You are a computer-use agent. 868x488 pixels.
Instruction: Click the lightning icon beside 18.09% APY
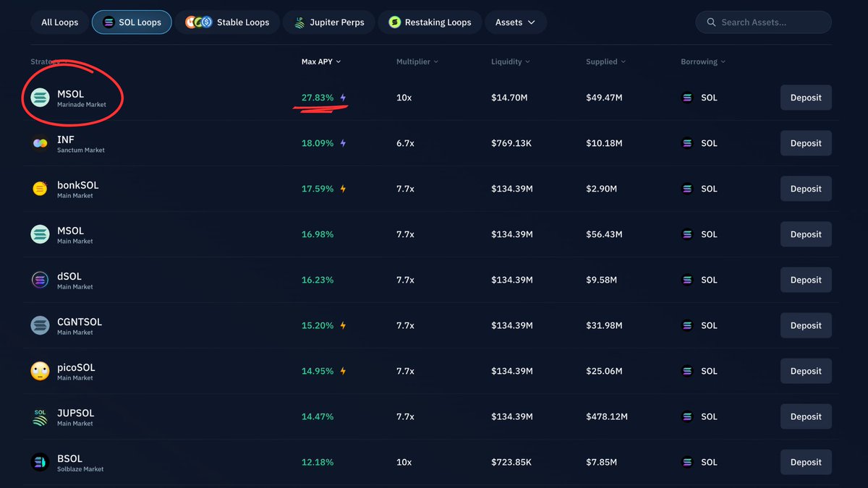(x=343, y=143)
